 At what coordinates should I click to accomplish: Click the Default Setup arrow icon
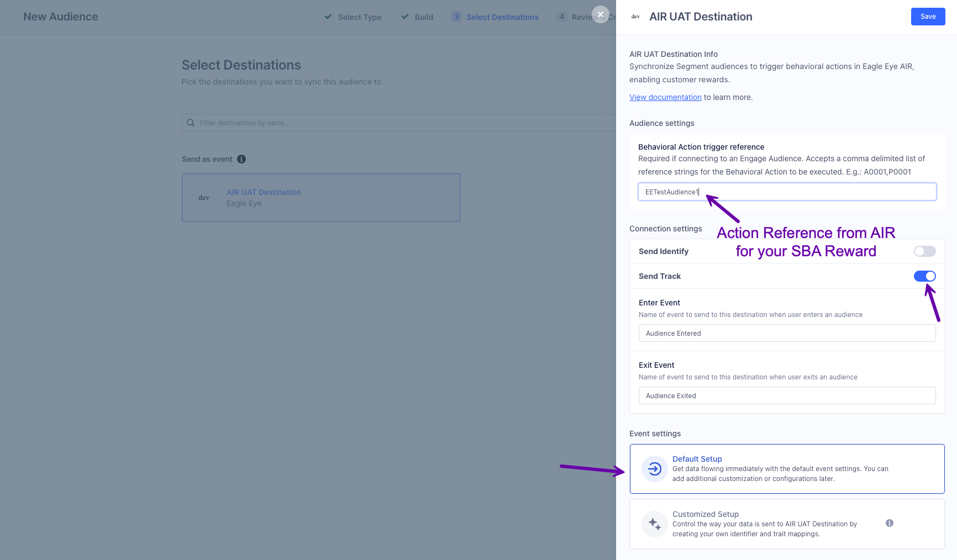coord(654,469)
